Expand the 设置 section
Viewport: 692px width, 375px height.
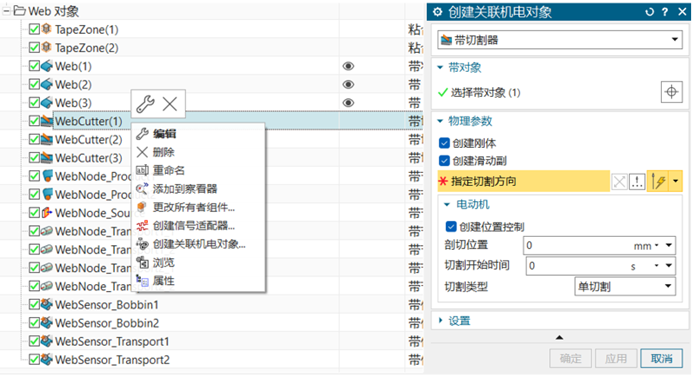coord(440,321)
